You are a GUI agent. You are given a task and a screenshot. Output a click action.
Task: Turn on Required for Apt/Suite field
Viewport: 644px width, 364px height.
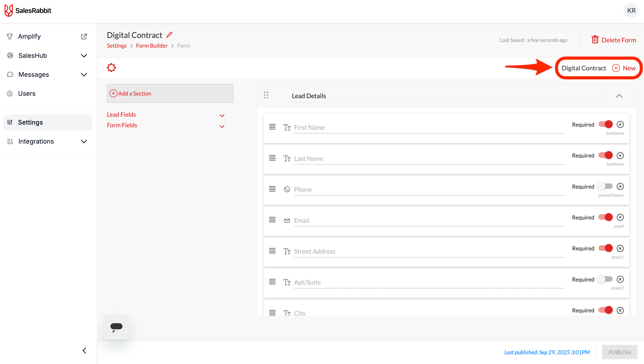[x=605, y=279]
